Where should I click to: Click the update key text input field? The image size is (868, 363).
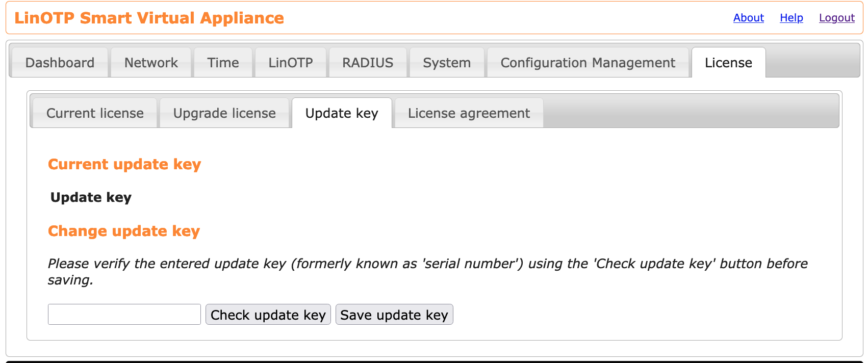pos(124,315)
